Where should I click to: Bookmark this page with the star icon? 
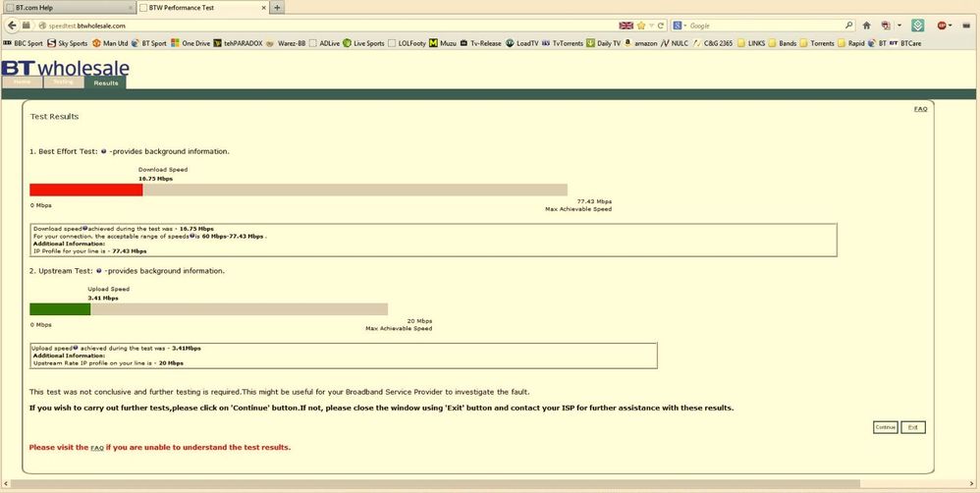pyautogui.click(x=640, y=26)
